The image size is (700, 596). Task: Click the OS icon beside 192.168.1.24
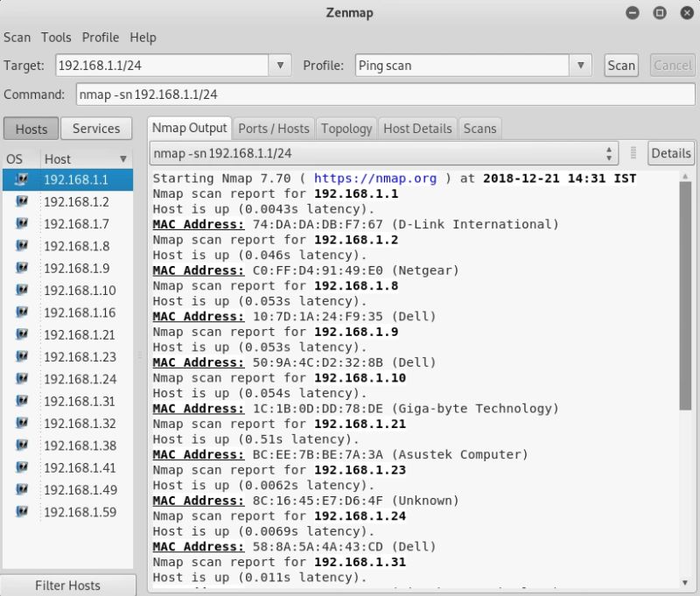click(x=21, y=379)
